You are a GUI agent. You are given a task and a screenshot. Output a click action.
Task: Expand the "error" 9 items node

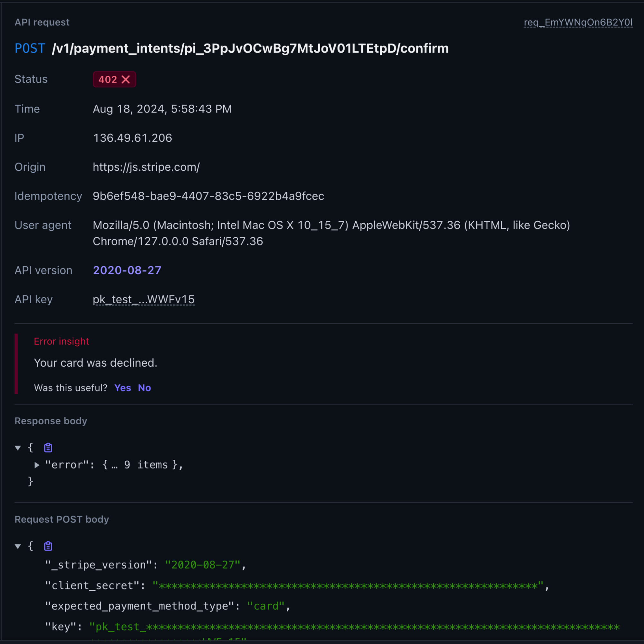37,465
